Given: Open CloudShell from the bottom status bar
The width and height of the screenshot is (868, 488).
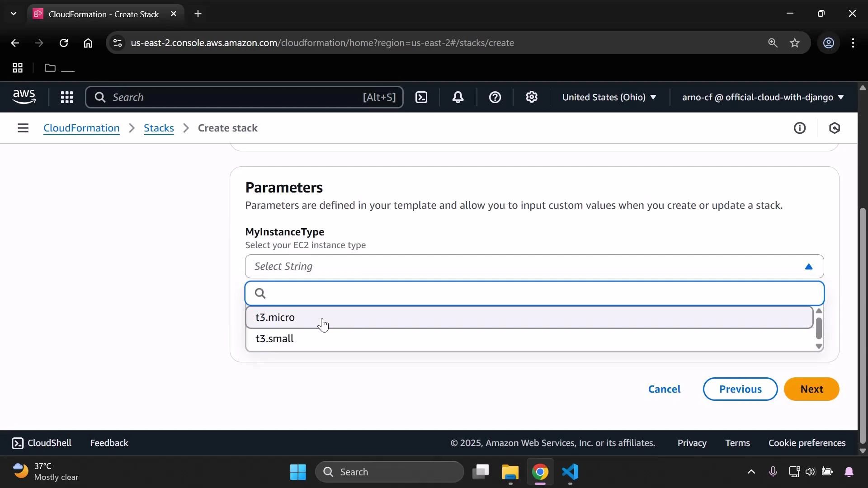Looking at the screenshot, I should coord(41,443).
